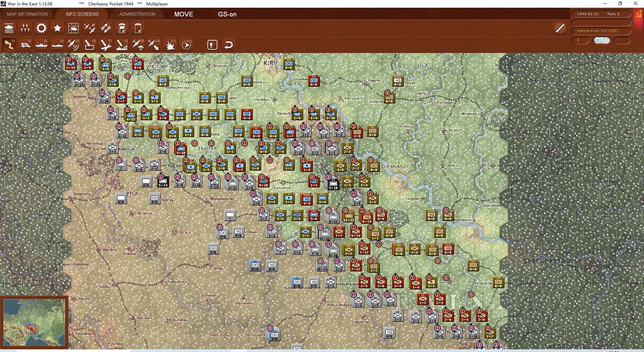Open the reinforcements arrows icon
This screenshot has width=644, height=352.
(106, 28)
